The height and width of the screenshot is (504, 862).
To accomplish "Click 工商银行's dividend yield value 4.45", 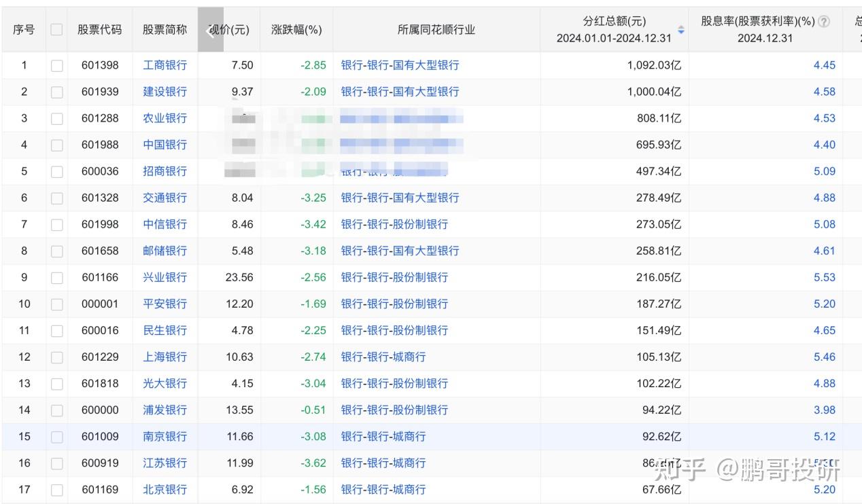I will [x=823, y=65].
